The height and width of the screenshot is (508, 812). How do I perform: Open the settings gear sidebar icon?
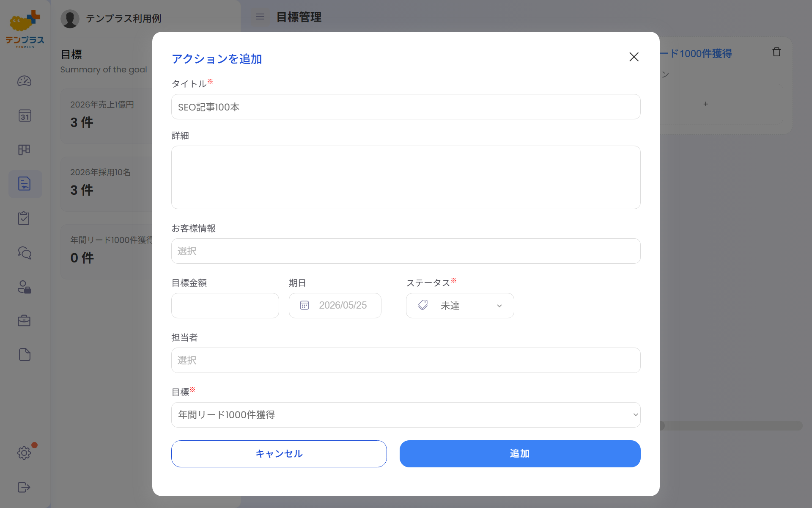coord(24,453)
